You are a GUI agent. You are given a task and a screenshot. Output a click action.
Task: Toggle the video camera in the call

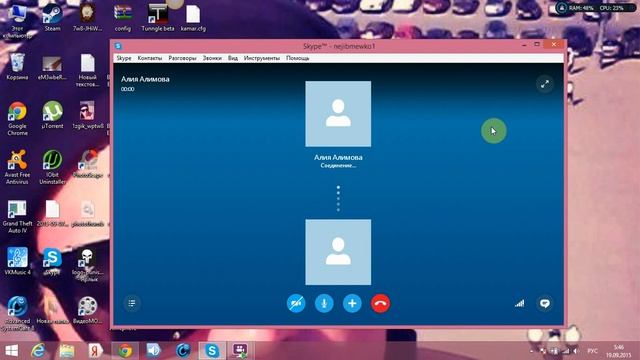(296, 303)
